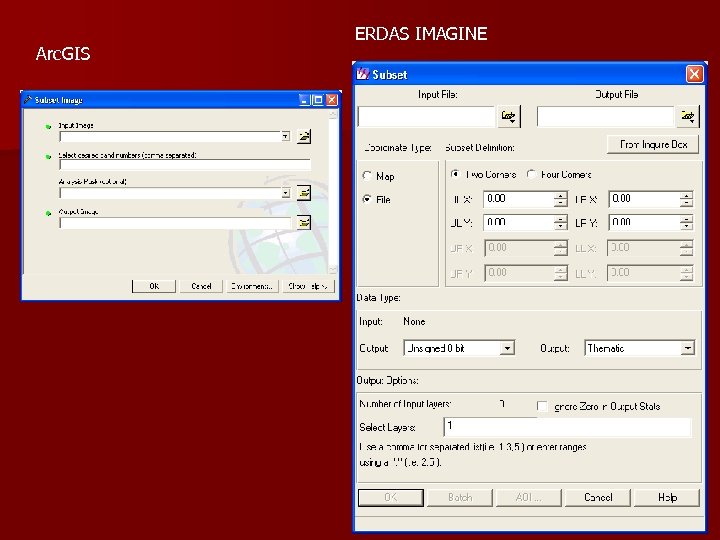Click the UL Y value field
The width and height of the screenshot is (720, 540).
(x=518, y=223)
